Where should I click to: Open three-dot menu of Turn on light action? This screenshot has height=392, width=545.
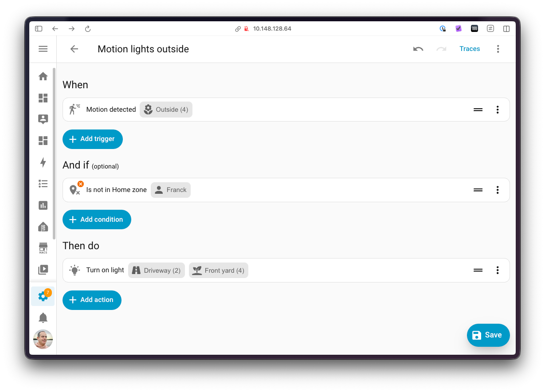pos(498,270)
